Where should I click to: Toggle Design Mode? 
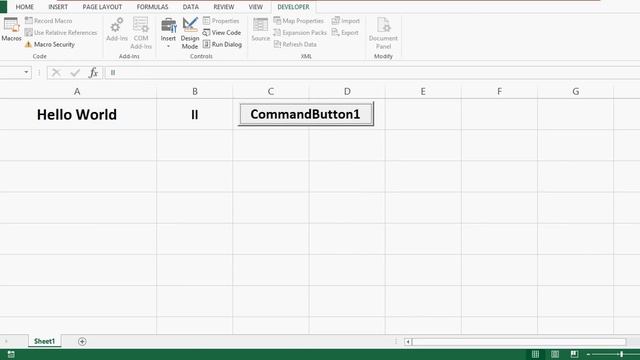[x=190, y=33]
